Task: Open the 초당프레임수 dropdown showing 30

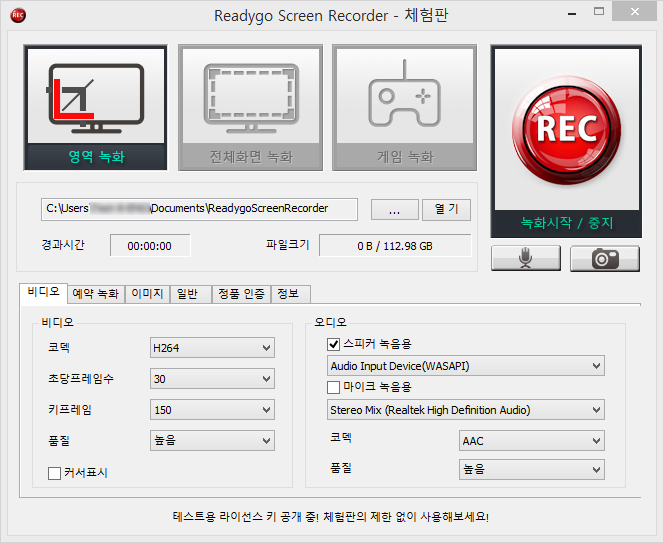Action: pos(212,379)
